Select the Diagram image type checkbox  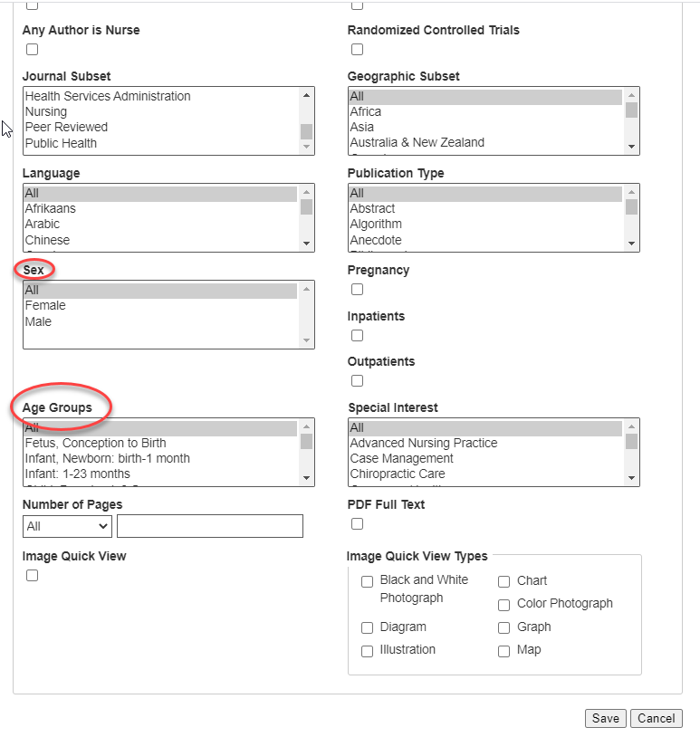click(368, 627)
